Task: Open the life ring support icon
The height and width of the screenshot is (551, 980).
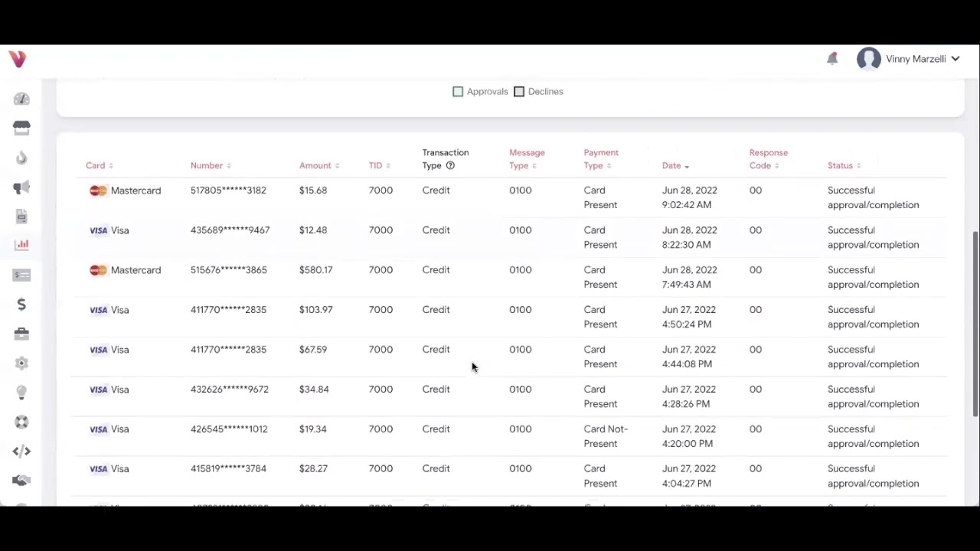Action: (x=21, y=422)
